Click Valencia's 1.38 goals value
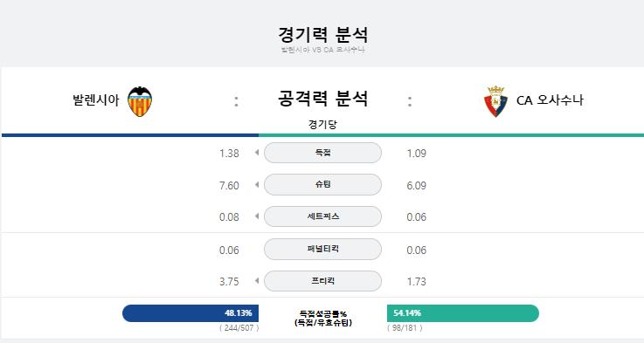644x343 pixels. tap(229, 154)
